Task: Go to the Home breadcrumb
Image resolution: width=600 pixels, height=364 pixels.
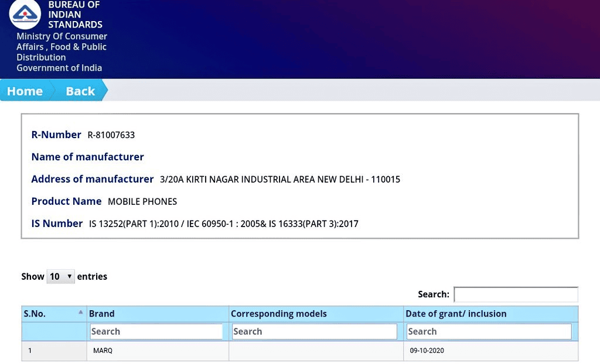Action: tap(25, 91)
